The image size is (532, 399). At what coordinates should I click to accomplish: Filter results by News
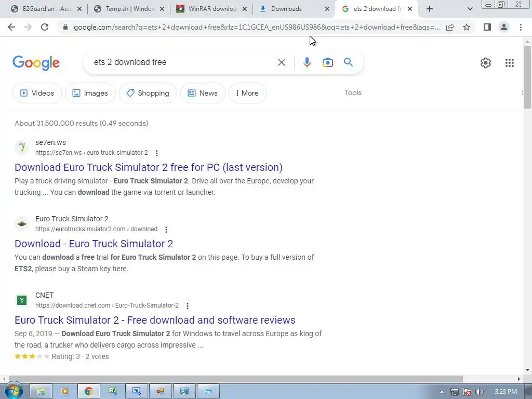(203, 93)
